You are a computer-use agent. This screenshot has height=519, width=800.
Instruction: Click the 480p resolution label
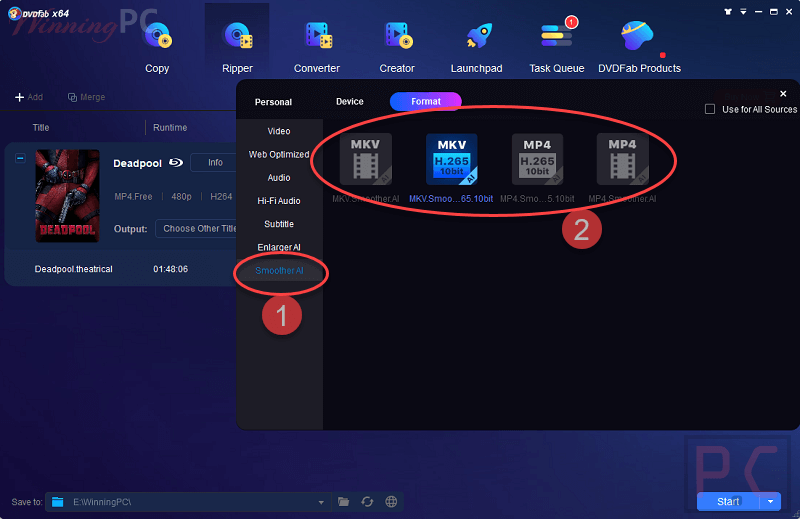tap(182, 196)
